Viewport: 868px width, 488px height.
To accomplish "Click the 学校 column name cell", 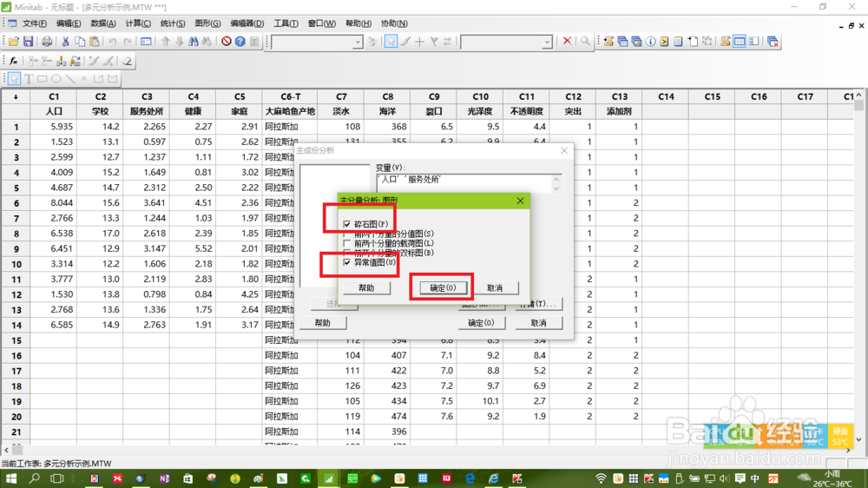I will tap(100, 111).
